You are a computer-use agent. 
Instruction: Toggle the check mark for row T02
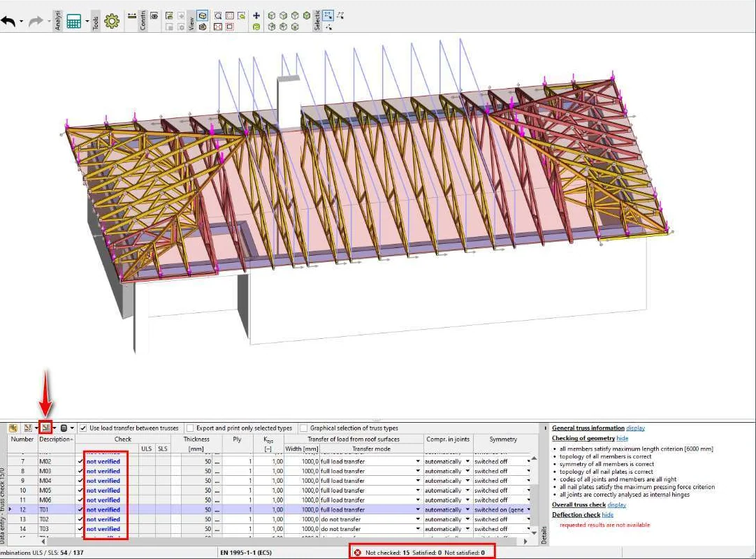click(80, 519)
